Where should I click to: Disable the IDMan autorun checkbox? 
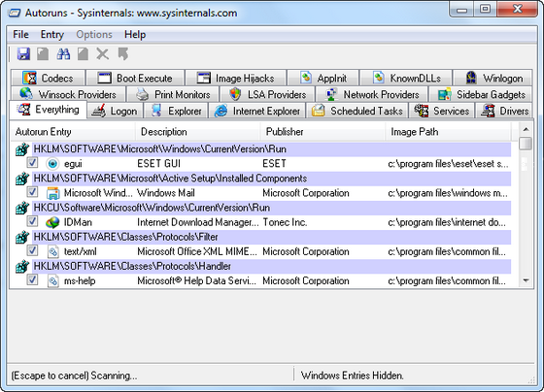click(x=32, y=221)
